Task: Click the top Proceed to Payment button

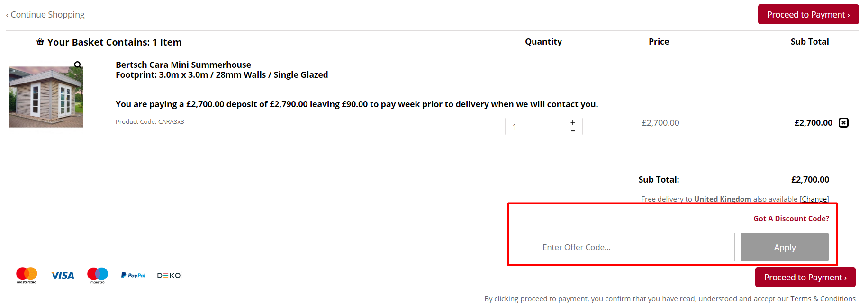Action: (808, 14)
